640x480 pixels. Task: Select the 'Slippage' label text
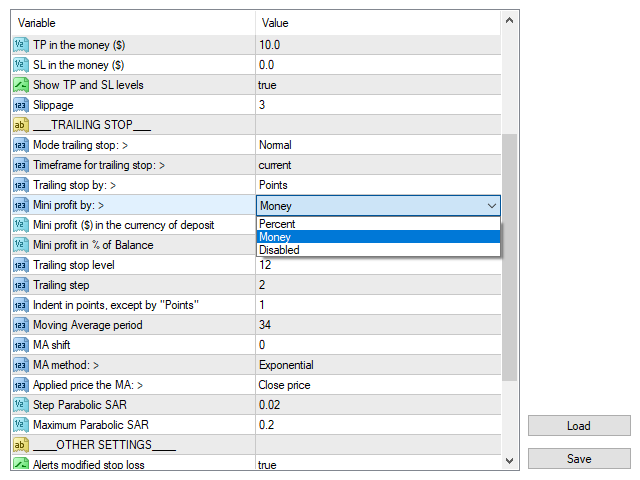tap(53, 105)
